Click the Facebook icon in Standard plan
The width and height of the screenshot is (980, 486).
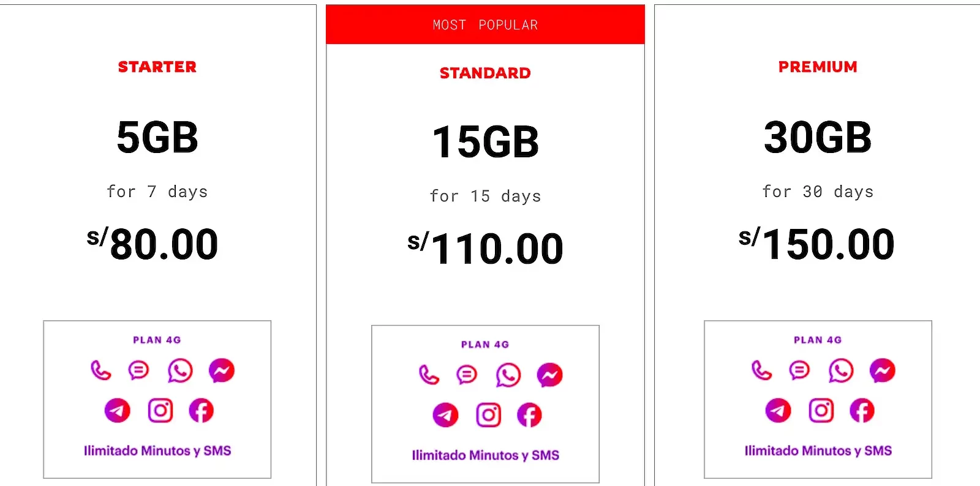click(x=529, y=416)
